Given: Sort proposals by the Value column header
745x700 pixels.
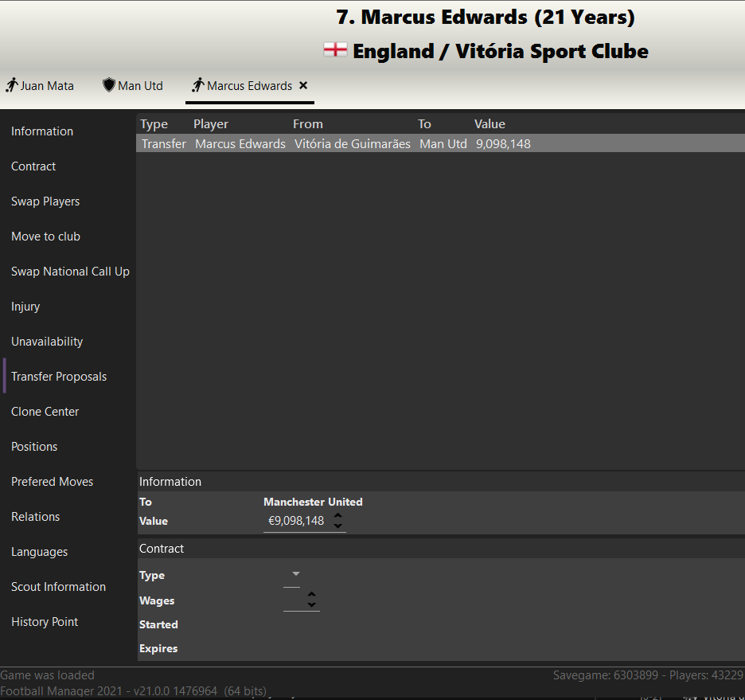Looking at the screenshot, I should pos(490,124).
